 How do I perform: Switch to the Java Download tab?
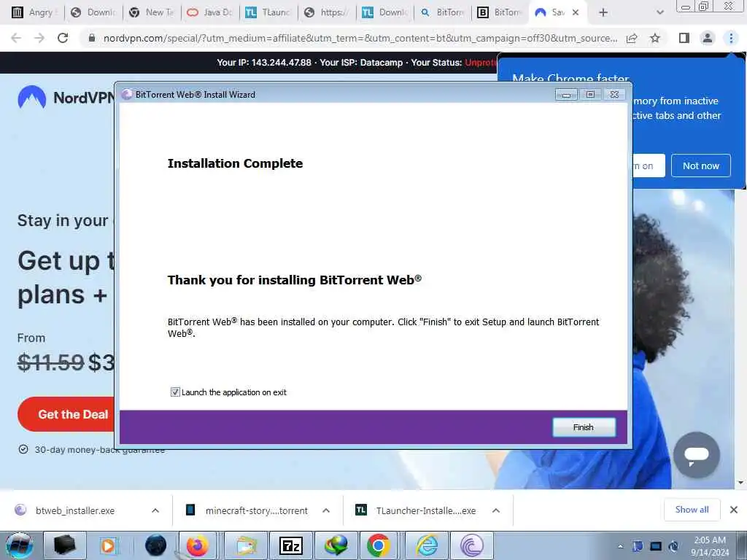211,12
